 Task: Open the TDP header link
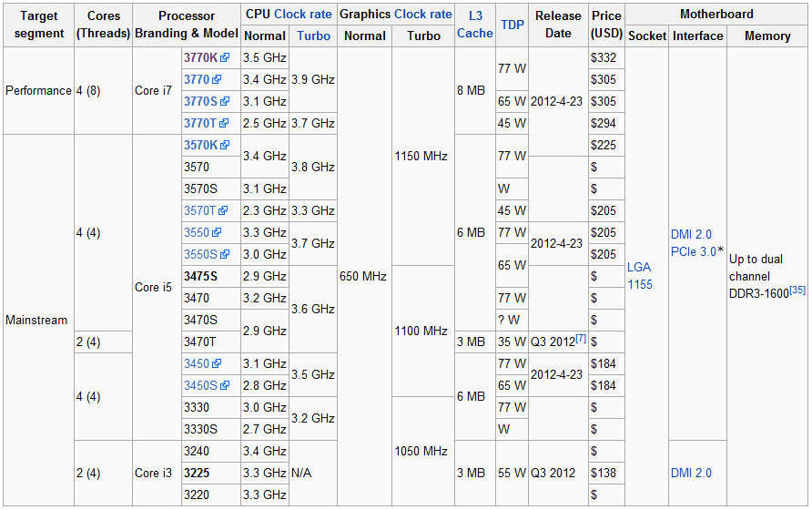pyautogui.click(x=513, y=25)
